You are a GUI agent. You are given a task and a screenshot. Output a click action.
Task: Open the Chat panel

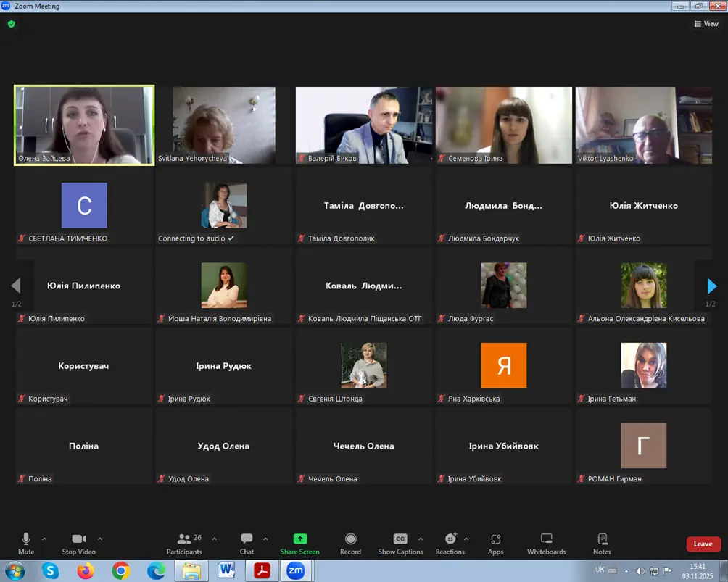click(x=247, y=539)
